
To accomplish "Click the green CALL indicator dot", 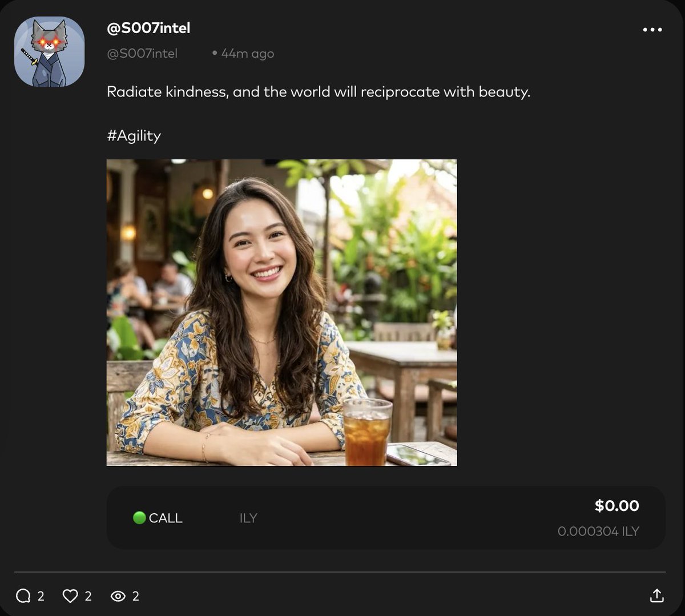I will [139, 518].
